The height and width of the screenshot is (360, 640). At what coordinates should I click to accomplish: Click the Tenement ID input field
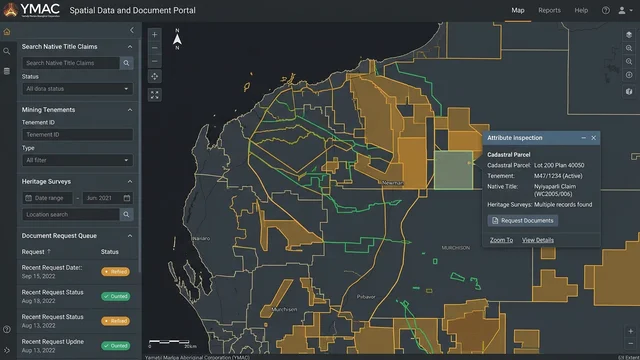pyautogui.click(x=78, y=135)
